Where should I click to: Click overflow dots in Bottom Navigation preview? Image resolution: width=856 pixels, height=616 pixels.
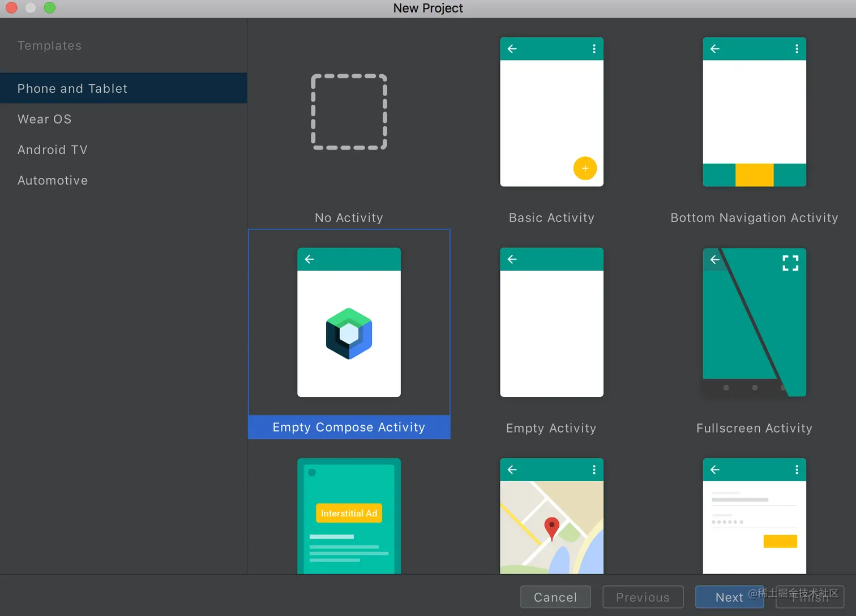point(797,49)
